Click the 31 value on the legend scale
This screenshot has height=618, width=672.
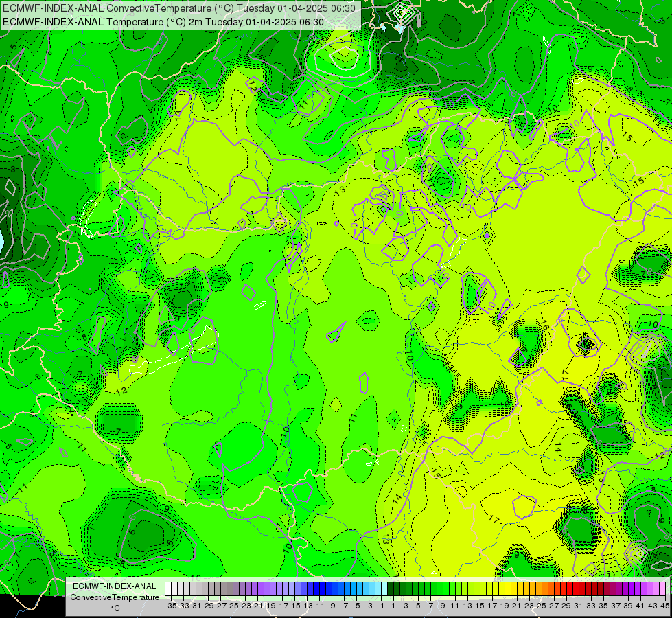(579, 606)
